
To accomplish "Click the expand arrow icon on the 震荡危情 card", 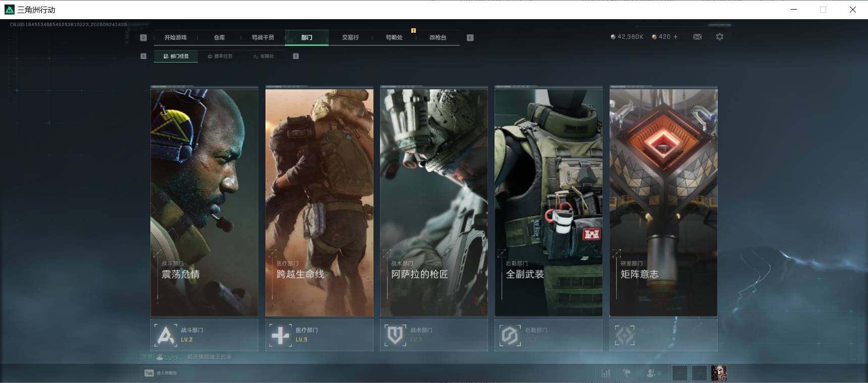I will 158,253.
